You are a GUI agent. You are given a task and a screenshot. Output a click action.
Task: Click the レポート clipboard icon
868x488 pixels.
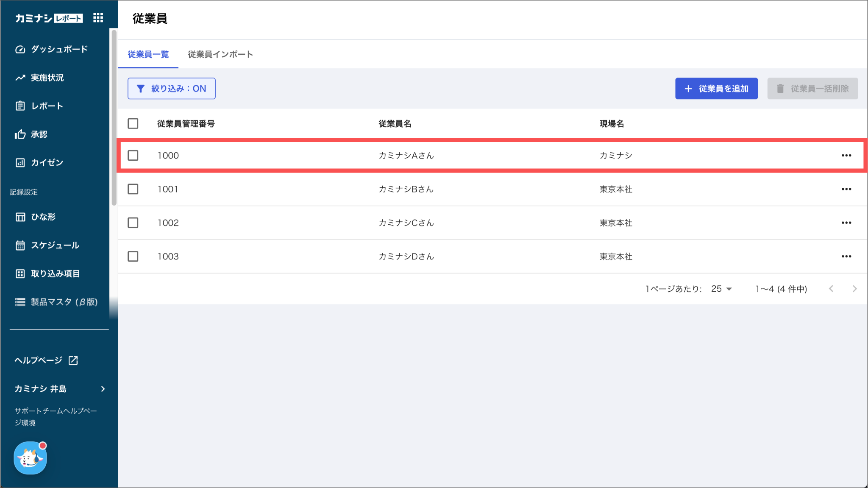(x=20, y=106)
